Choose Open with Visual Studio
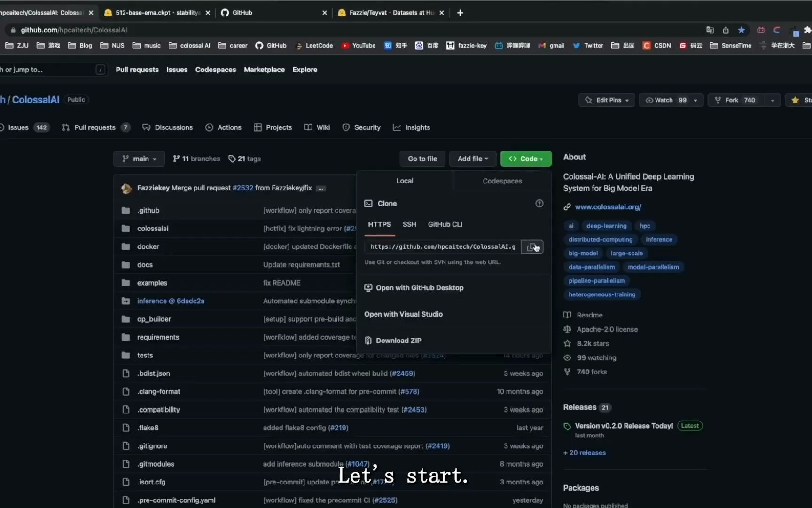 (x=403, y=314)
